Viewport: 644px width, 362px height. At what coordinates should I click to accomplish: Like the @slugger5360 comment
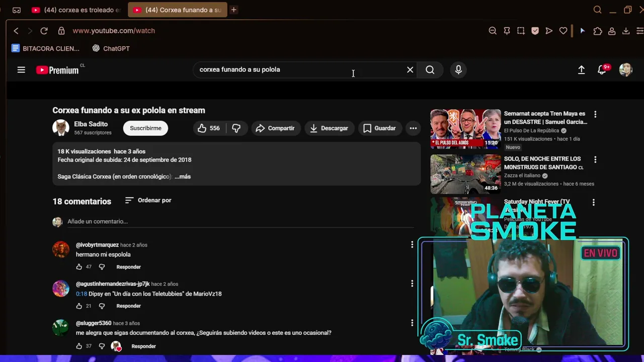tap(79, 346)
